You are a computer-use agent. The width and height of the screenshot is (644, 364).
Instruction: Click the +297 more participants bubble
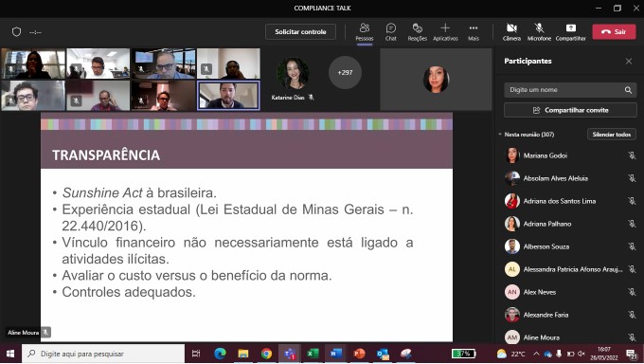[345, 72]
